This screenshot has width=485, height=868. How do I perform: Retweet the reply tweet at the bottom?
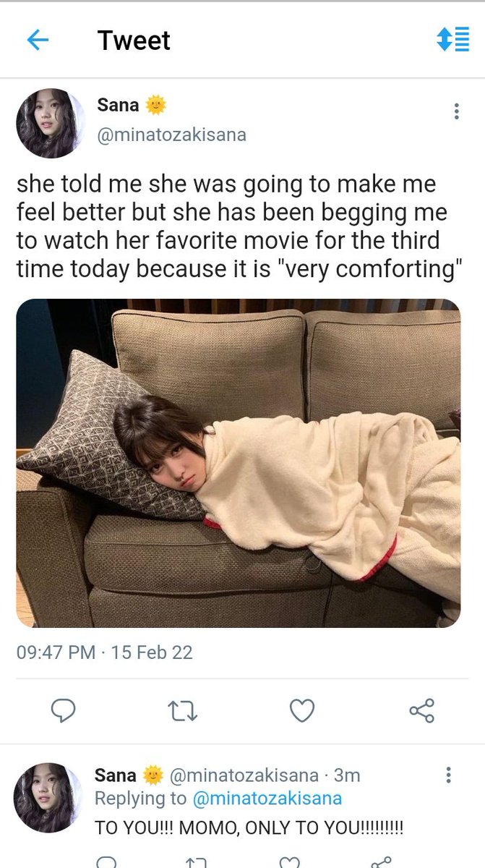coord(196,863)
